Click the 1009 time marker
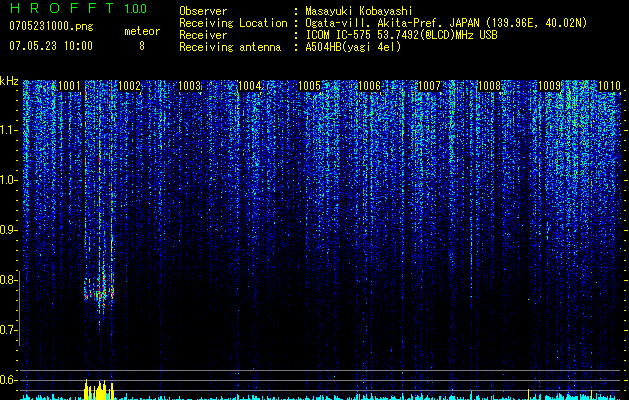The image size is (629, 400). point(549,86)
